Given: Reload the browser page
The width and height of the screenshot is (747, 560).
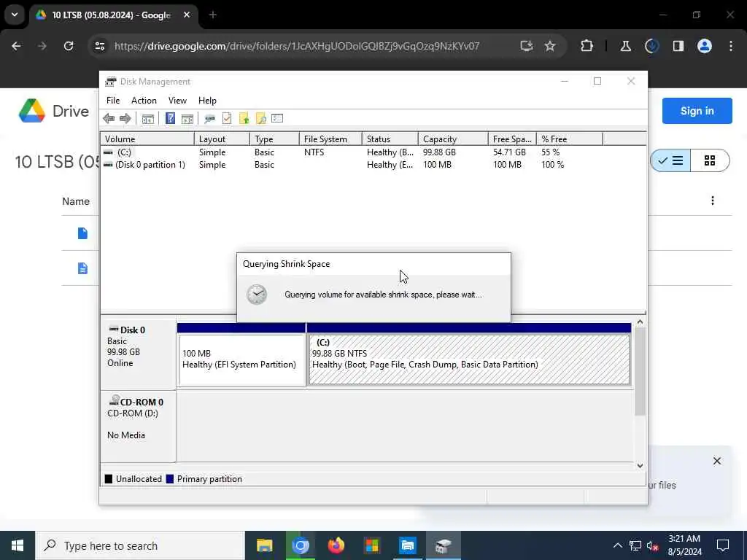Looking at the screenshot, I should click(69, 46).
